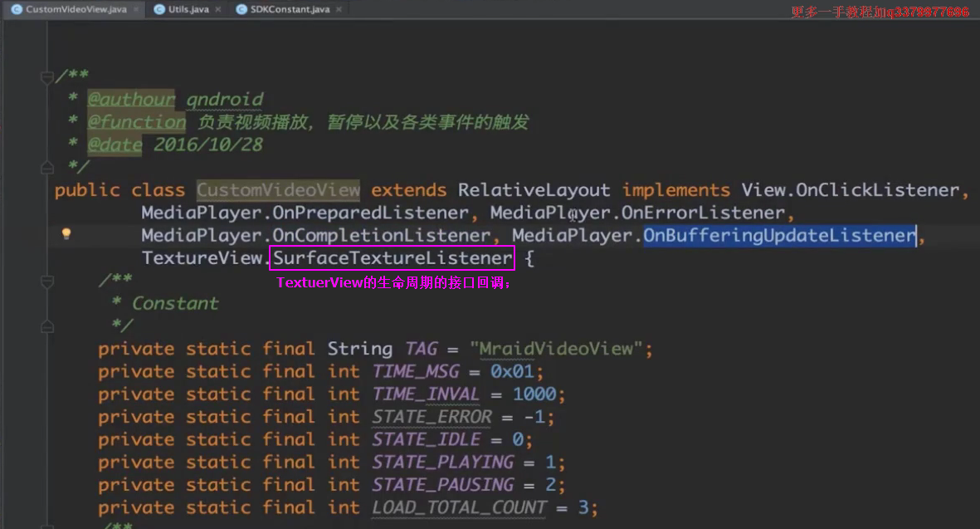
Task: Click the STATE_ERROR constant name
Action: coord(431,416)
